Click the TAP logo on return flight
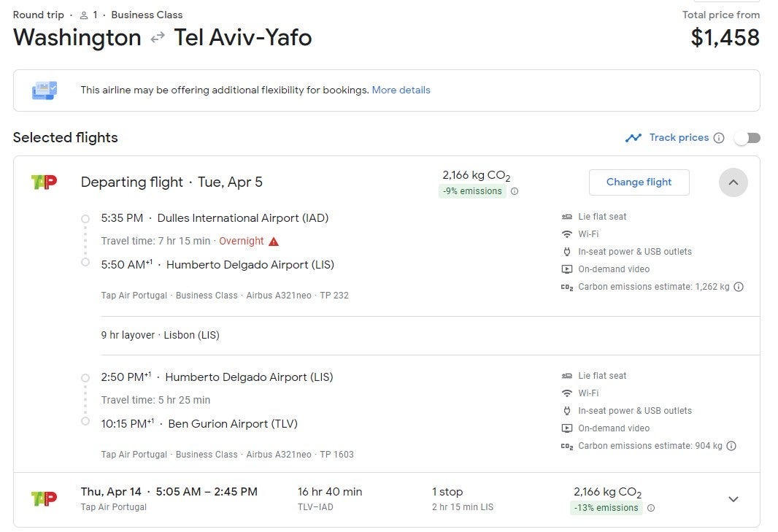The height and width of the screenshot is (532, 778). pyautogui.click(x=44, y=499)
